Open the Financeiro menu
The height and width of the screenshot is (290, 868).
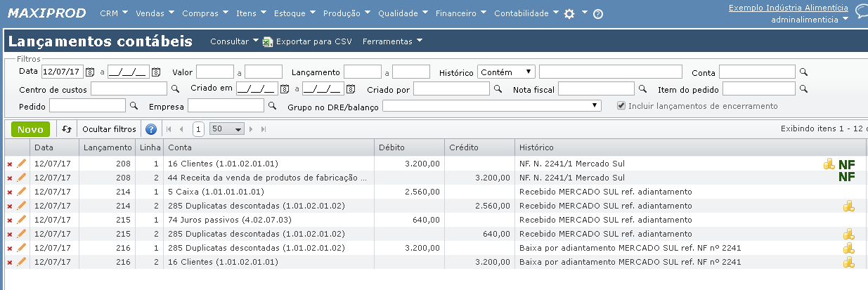point(461,13)
